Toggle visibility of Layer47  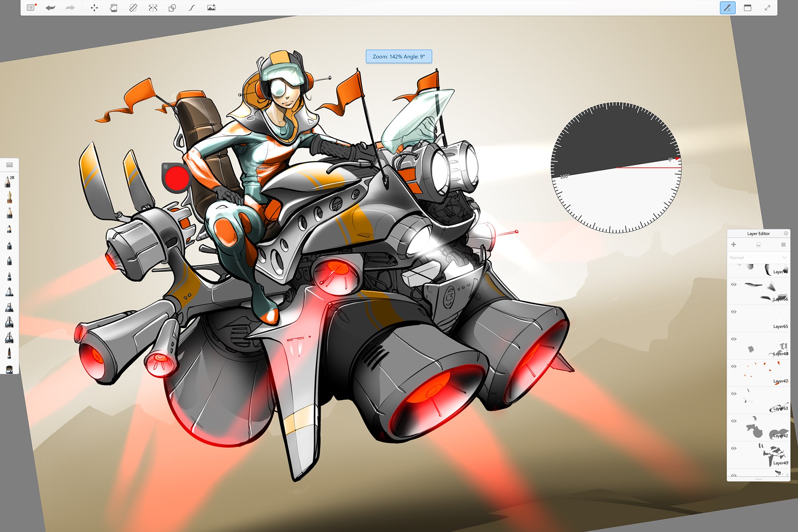click(734, 366)
